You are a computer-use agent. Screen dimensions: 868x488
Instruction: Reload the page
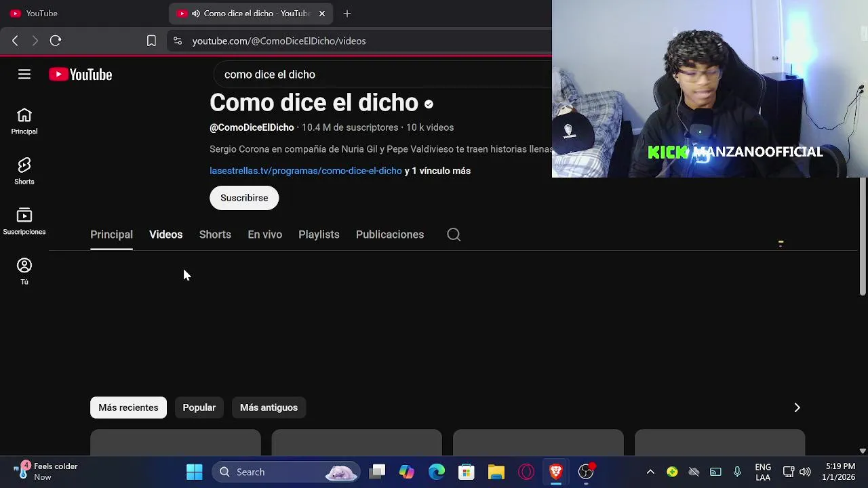point(56,41)
